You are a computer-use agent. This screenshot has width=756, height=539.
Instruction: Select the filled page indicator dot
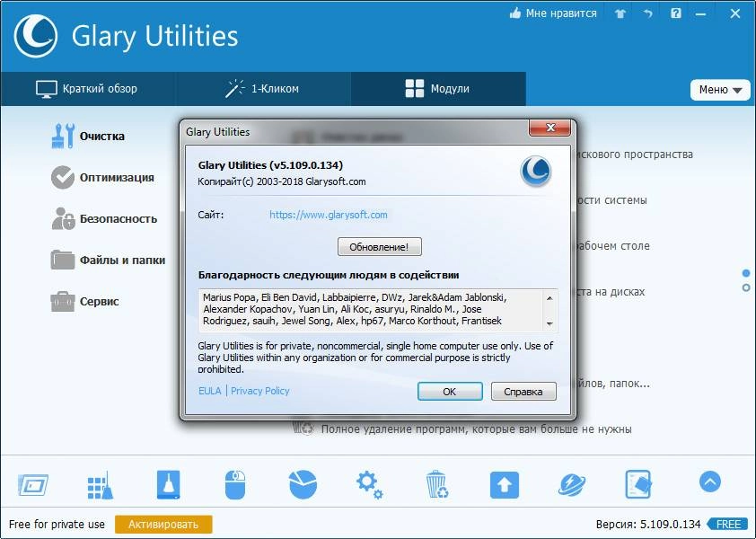coord(746,274)
